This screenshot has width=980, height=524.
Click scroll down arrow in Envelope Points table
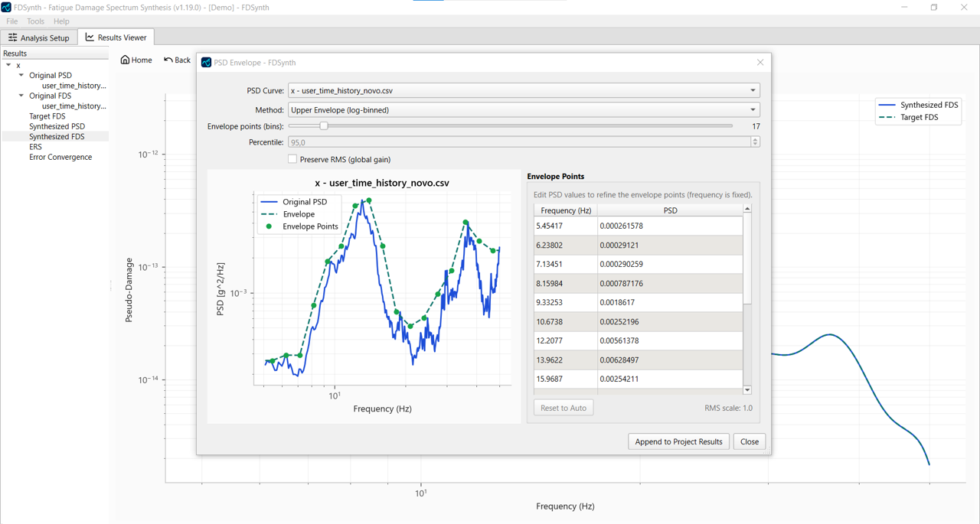pos(747,390)
